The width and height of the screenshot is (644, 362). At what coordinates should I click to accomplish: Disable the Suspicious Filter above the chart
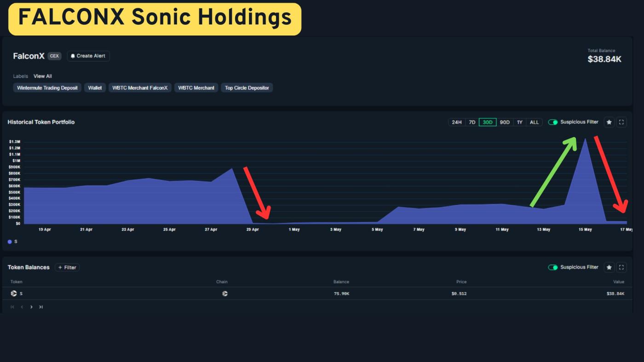[x=553, y=122]
